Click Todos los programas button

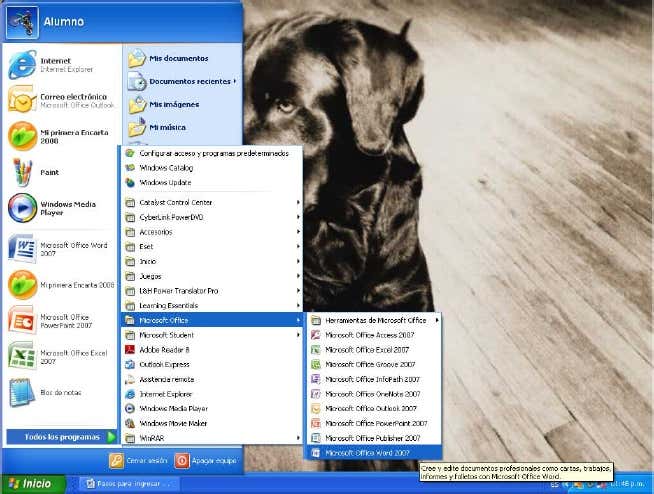pos(62,437)
